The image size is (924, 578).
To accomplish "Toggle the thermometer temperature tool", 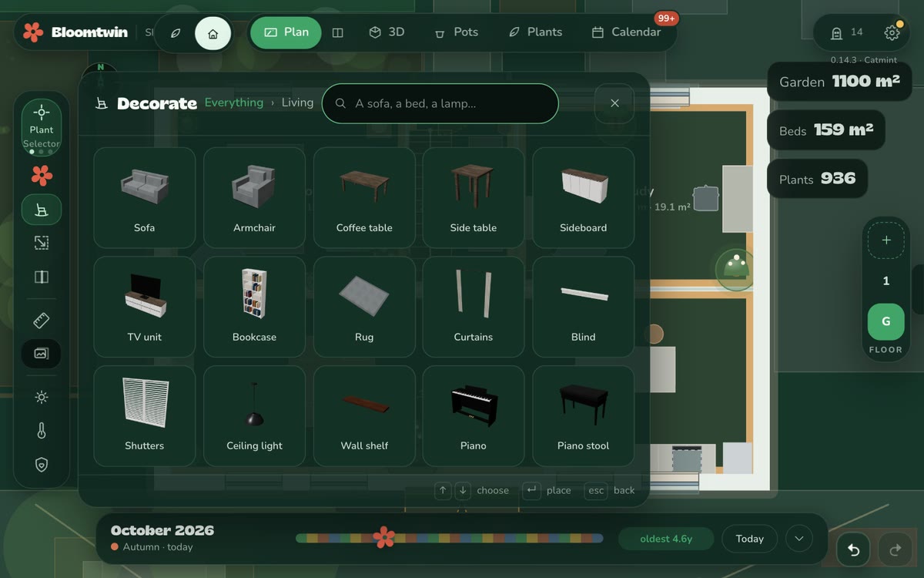I will (42, 431).
